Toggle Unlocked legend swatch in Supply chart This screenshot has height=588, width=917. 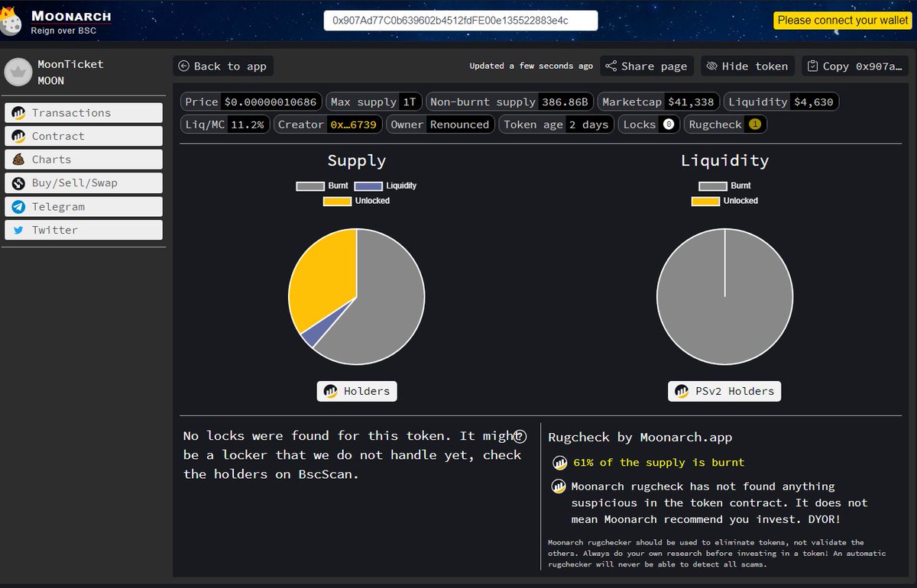[x=337, y=201]
